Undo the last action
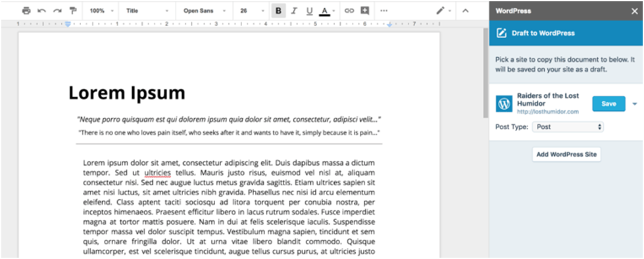Viewport: 644px width, 259px height. point(42,11)
